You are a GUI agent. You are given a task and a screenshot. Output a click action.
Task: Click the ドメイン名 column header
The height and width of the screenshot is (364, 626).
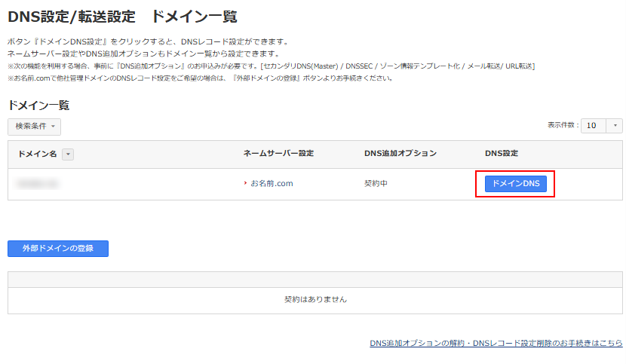point(37,154)
